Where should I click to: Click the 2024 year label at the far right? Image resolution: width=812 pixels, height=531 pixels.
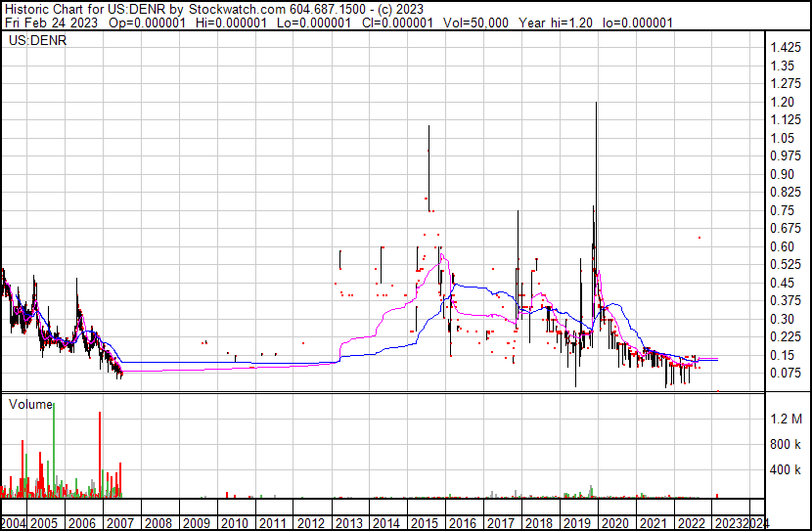pos(758,523)
